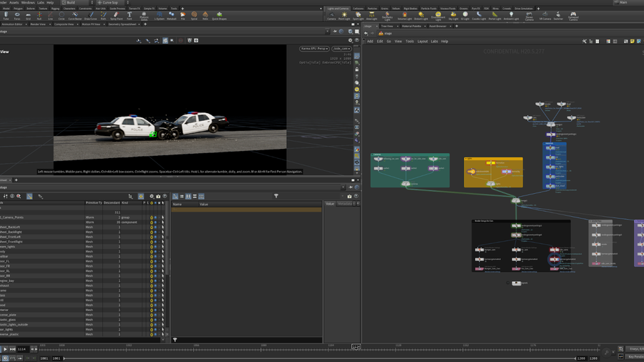
Task: Create a Point Light from the shelf
Action: 344,16
